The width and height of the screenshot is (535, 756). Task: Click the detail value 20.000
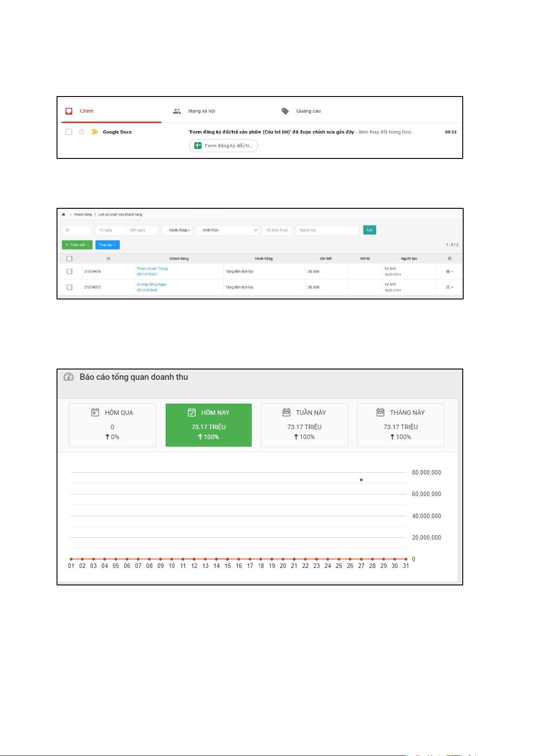[x=313, y=272]
